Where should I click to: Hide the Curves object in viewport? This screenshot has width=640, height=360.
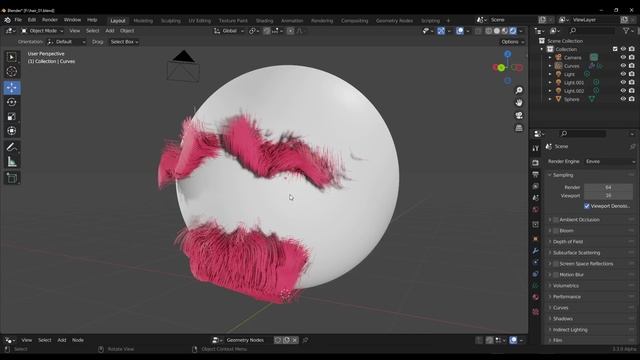[x=623, y=66]
